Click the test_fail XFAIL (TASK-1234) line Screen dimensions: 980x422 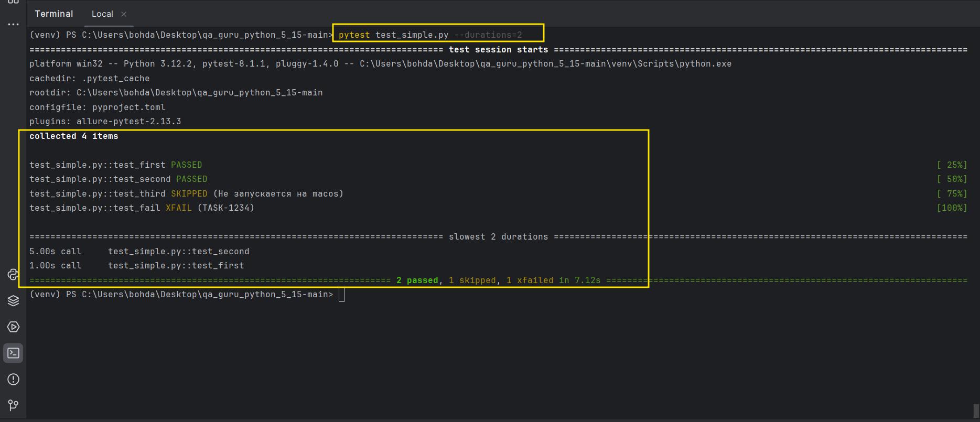[x=142, y=208]
